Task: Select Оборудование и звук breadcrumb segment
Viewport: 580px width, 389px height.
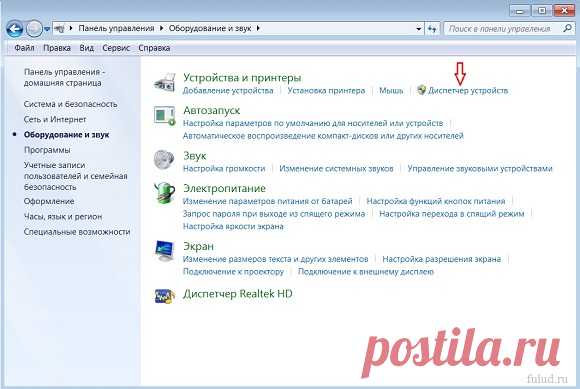Action: point(210,28)
